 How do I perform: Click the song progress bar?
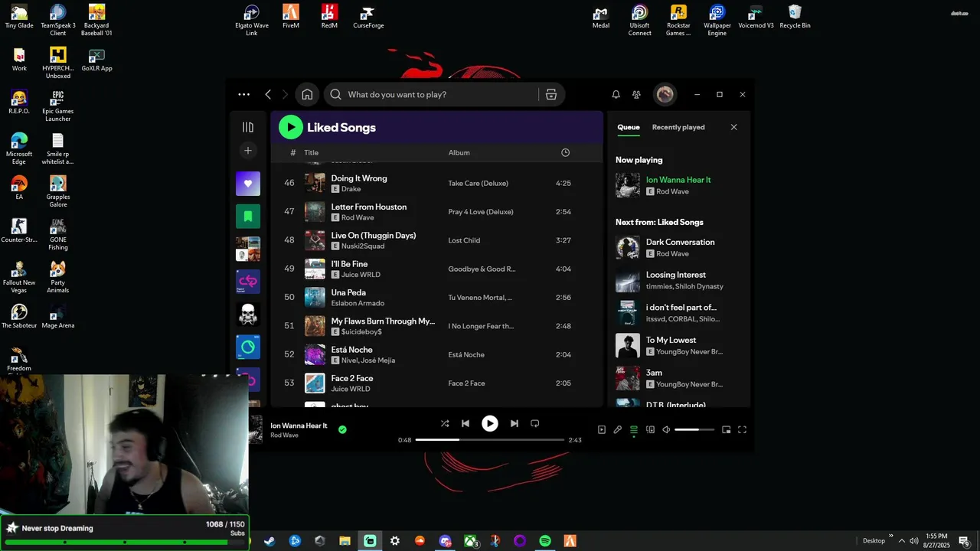pos(490,440)
